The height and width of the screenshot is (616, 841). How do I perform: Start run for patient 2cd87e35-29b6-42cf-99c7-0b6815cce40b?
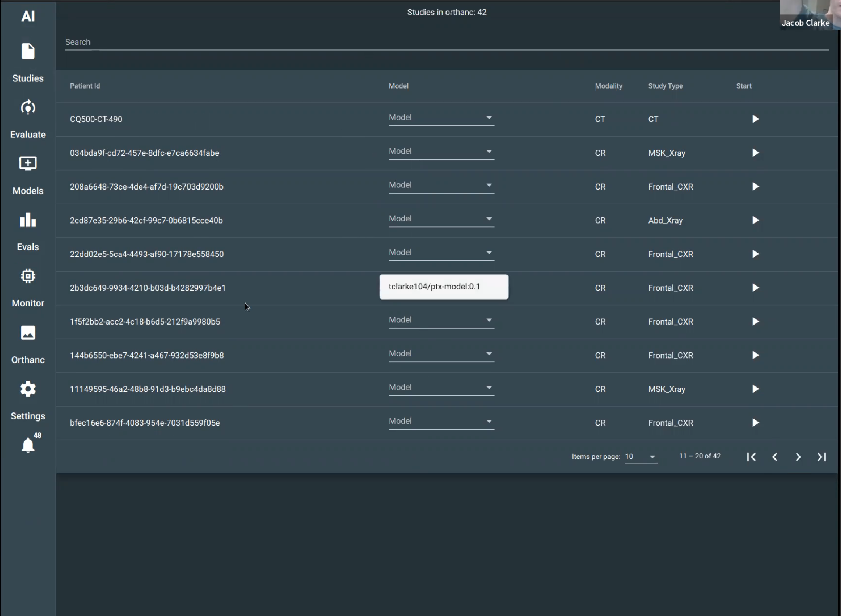point(756,220)
